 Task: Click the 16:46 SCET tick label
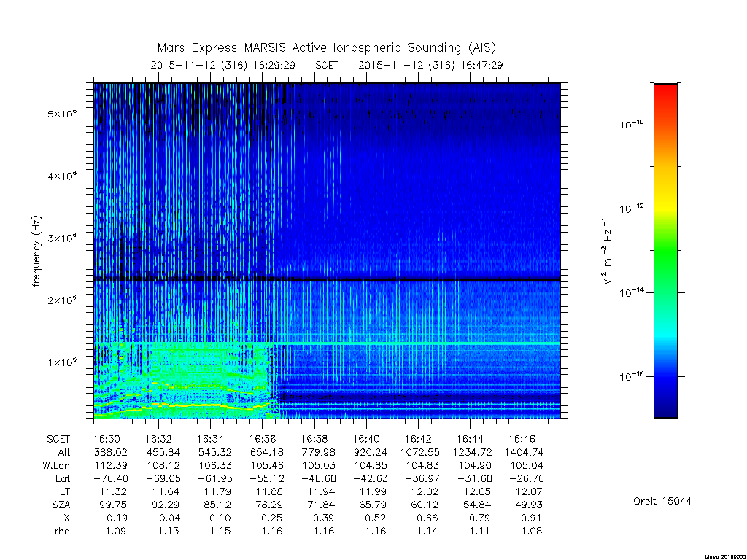[522, 439]
